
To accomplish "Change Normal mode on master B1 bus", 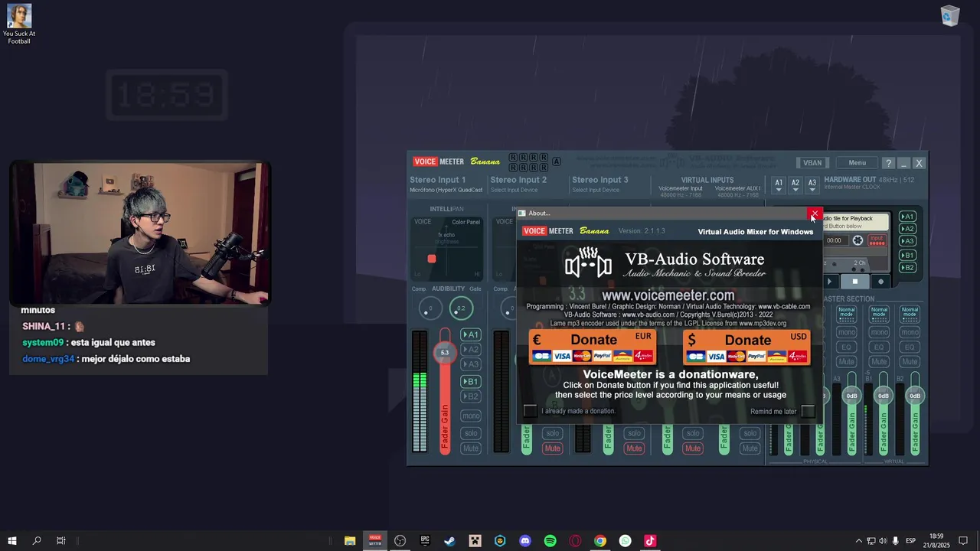I will pos(879,313).
